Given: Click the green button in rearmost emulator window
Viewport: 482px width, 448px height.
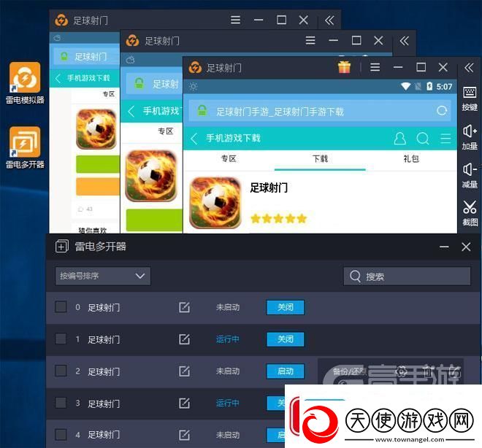Looking at the screenshot, I should click(x=98, y=164).
